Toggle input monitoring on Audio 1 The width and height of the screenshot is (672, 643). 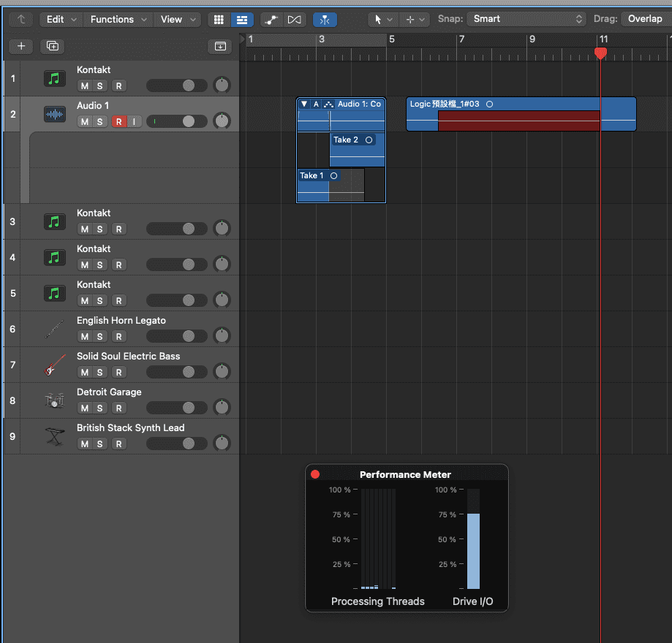click(x=134, y=121)
